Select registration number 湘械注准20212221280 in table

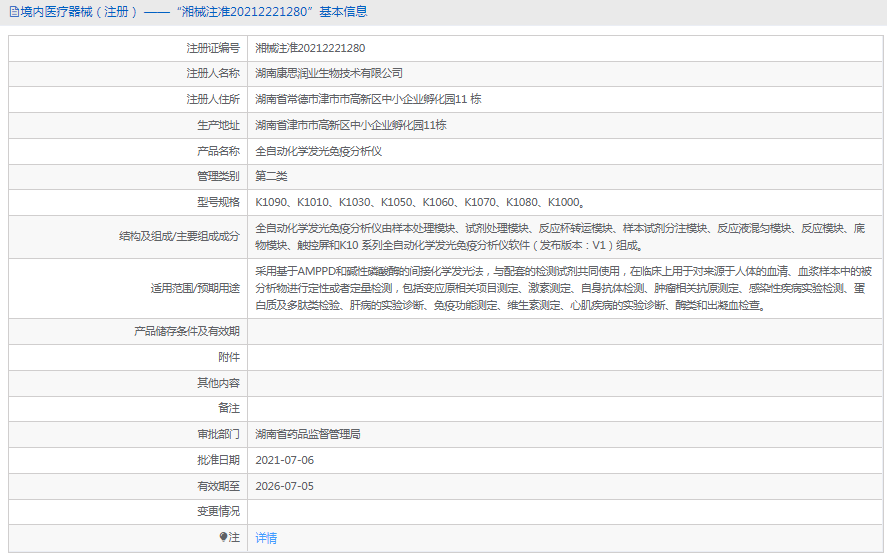[310, 48]
